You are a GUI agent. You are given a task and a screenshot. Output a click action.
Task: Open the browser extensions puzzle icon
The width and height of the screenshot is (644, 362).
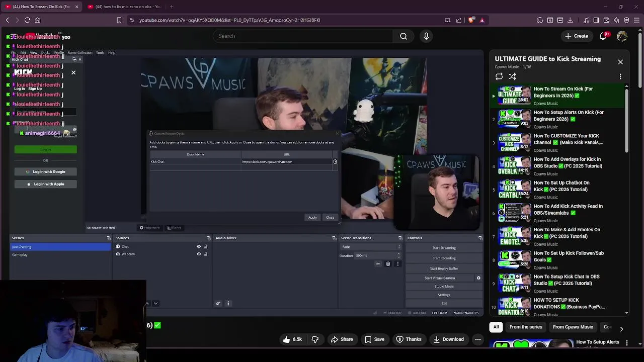[540, 20]
